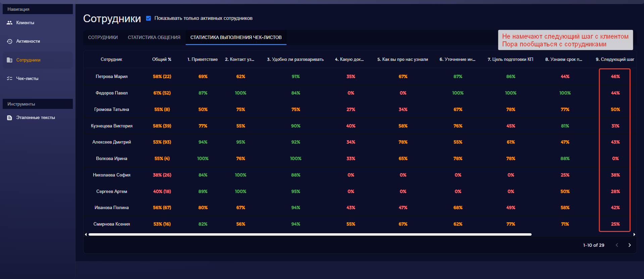Click the Эталонные тексты document icon
644x279 pixels.
click(9, 118)
